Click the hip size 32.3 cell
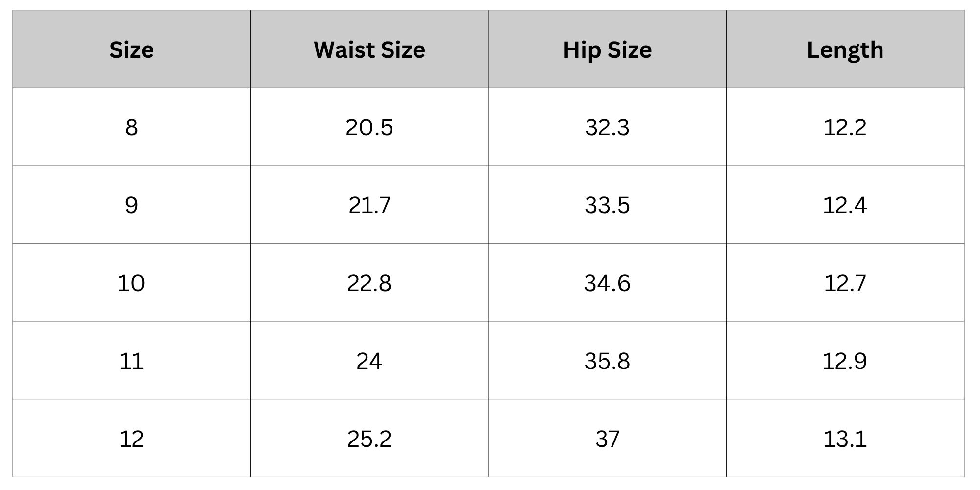 (x=607, y=127)
